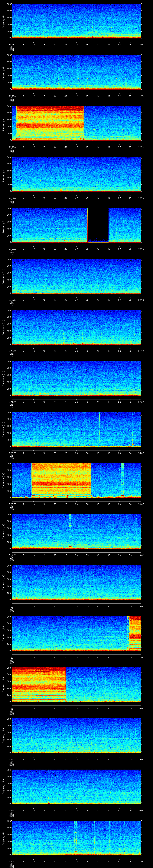The width and height of the screenshot is (153, 868).
Task: Open the 5:19:00 spectrogram panel
Action: tap(76, 276)
